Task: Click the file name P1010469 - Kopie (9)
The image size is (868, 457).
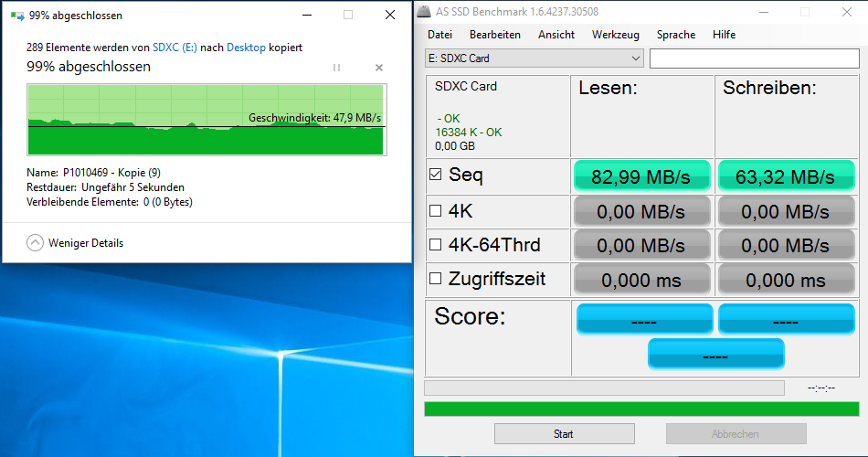Action: click(111, 173)
